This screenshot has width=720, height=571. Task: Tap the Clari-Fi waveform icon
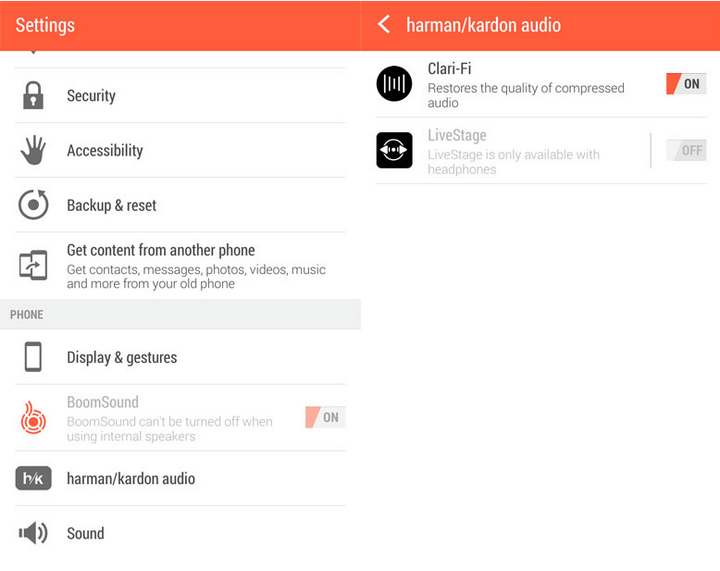(394, 84)
